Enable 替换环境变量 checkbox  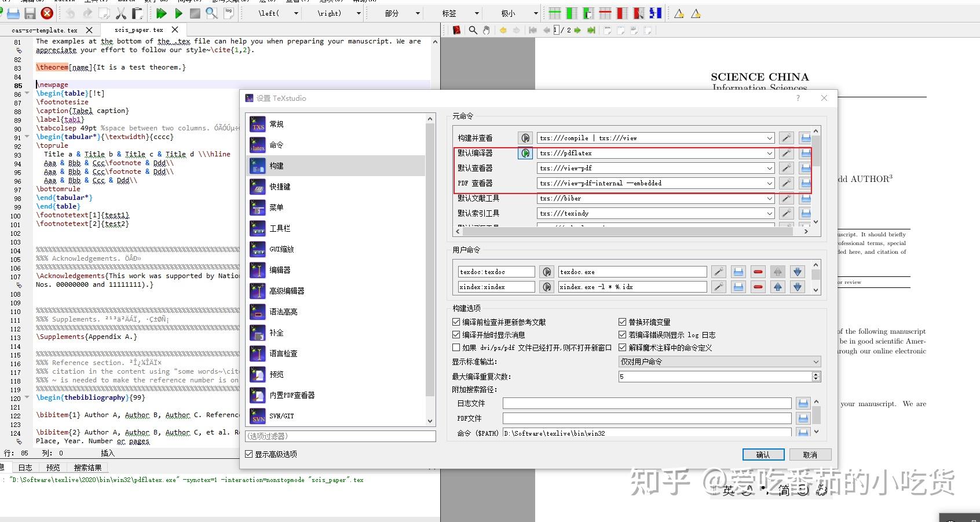pos(623,322)
